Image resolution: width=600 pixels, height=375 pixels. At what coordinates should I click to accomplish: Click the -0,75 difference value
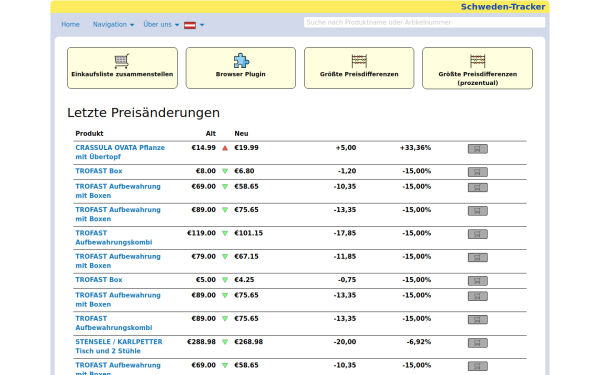(347, 280)
